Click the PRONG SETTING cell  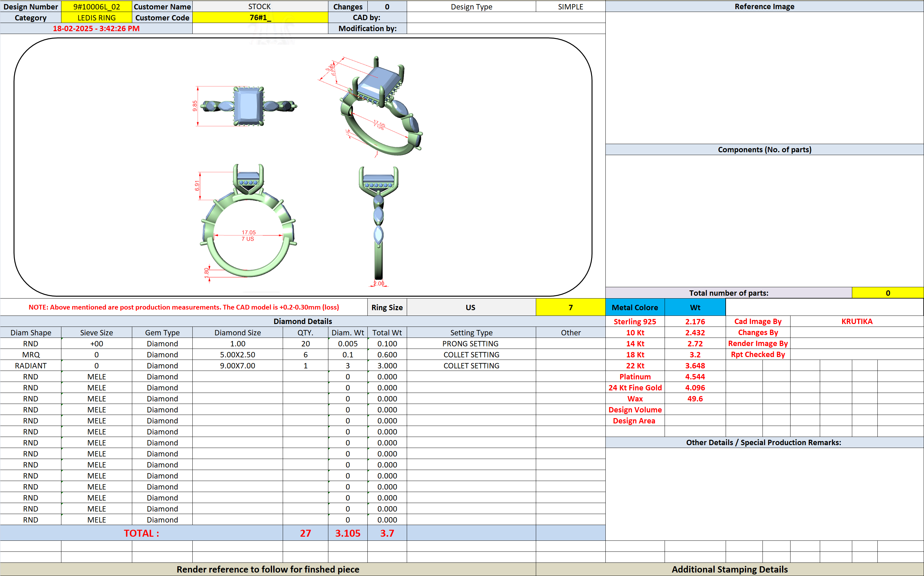(471, 344)
